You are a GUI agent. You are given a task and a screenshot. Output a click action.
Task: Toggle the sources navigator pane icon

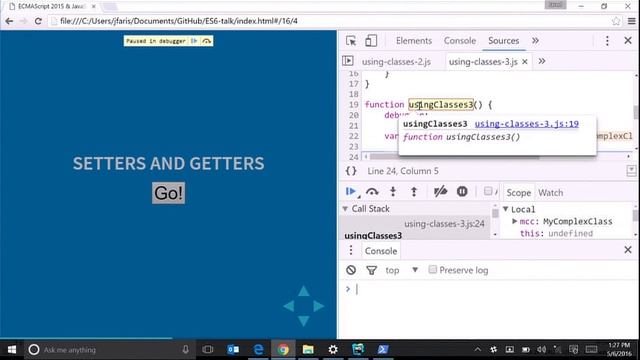tap(348, 61)
